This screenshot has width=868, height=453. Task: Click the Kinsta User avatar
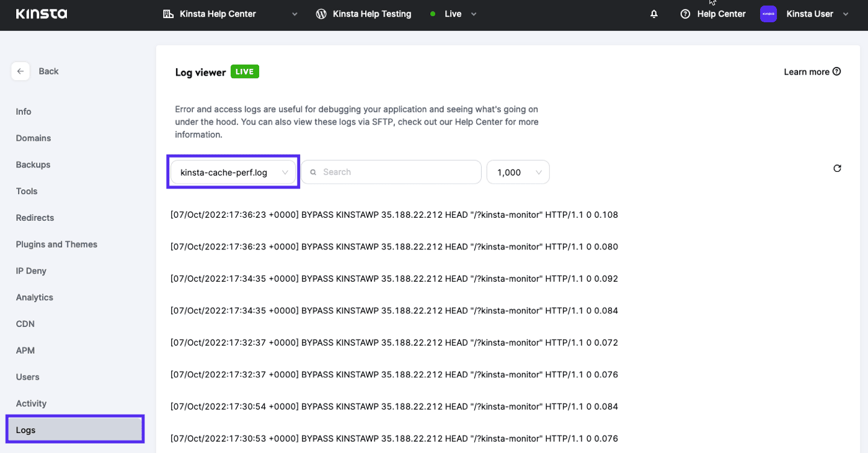pyautogui.click(x=768, y=13)
